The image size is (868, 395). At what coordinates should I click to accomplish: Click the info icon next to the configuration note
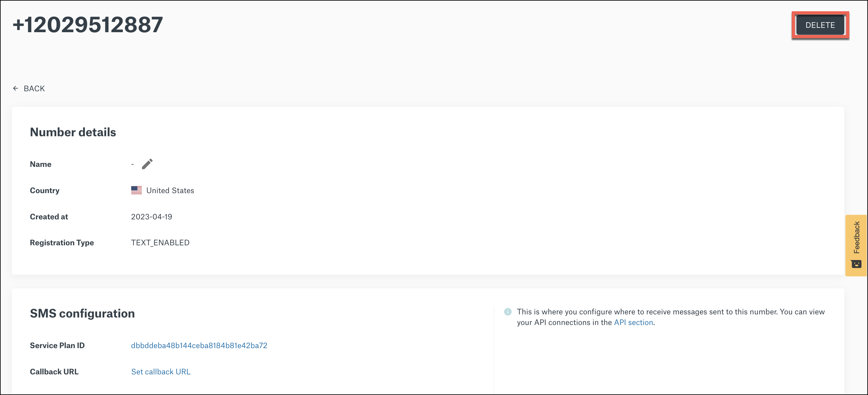click(508, 312)
